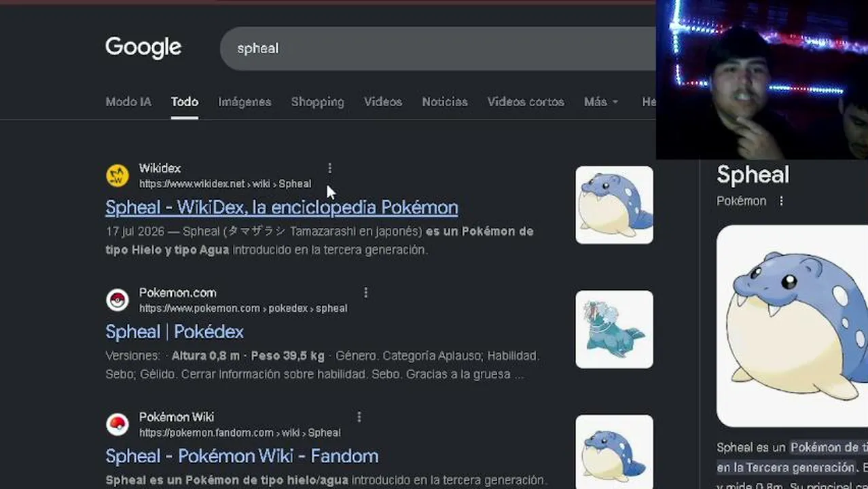Expand the Más dropdown
This screenshot has height=489, width=868.
click(x=601, y=102)
